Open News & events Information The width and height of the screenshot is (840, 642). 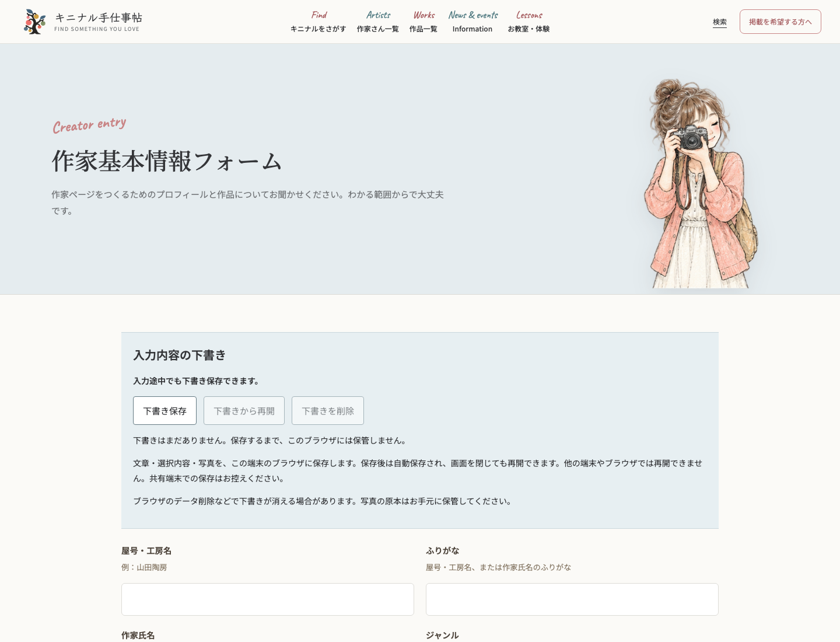[473, 22]
